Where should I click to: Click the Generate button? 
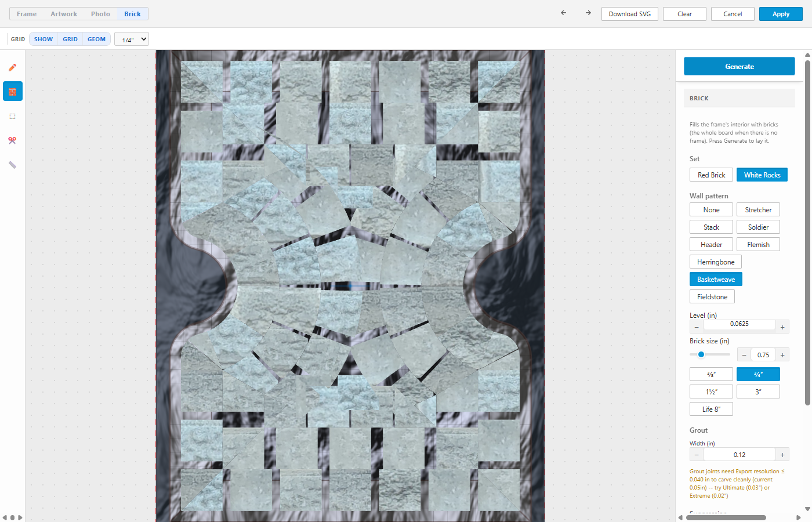click(x=739, y=66)
